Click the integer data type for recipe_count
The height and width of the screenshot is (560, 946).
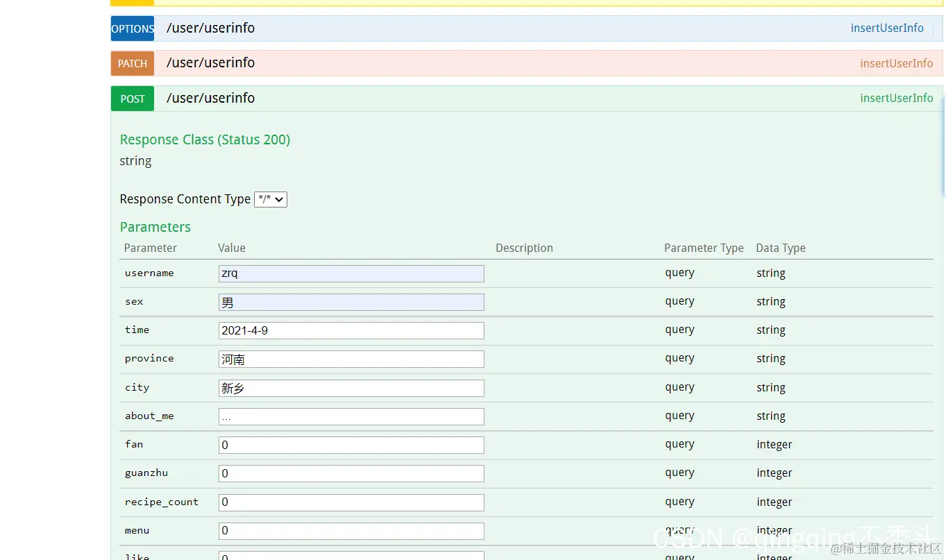pyautogui.click(x=775, y=502)
